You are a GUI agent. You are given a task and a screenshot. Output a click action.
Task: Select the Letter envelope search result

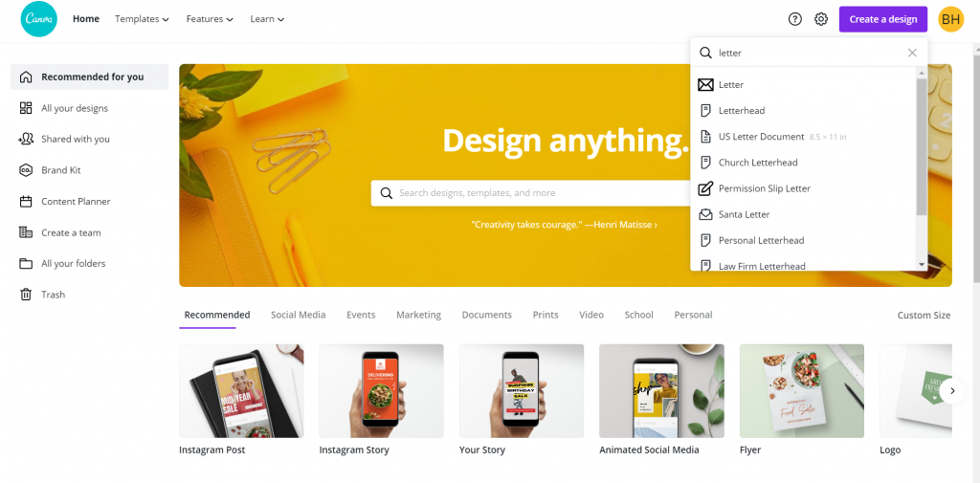point(803,84)
